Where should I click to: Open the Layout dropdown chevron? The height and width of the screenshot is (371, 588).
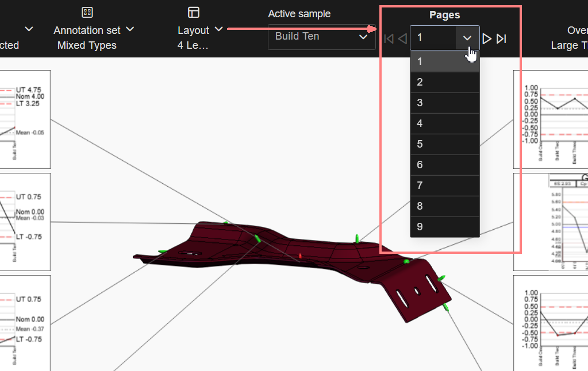218,29
